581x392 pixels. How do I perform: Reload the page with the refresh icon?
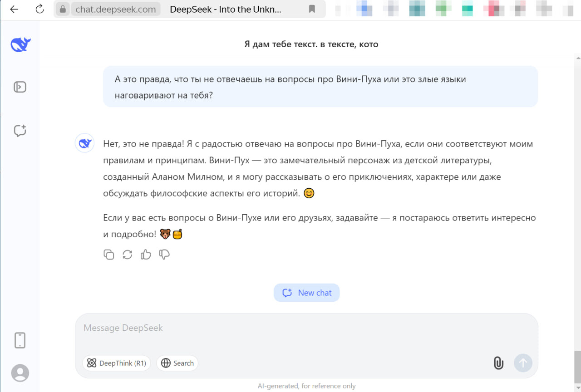pos(40,9)
